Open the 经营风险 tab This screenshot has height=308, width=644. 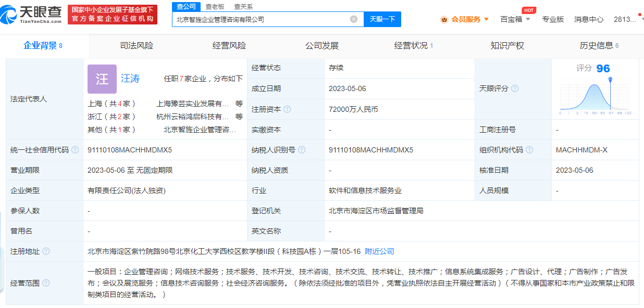point(229,46)
